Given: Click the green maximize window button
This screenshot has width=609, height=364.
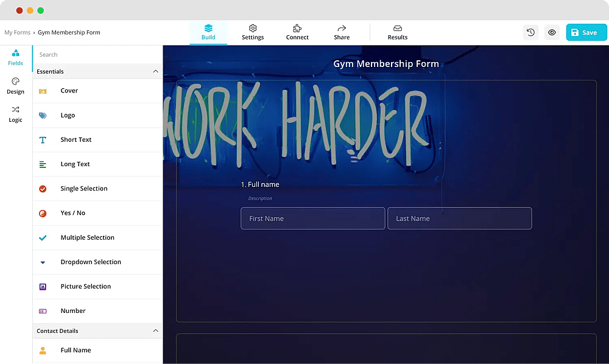Looking at the screenshot, I should pyautogui.click(x=40, y=10).
